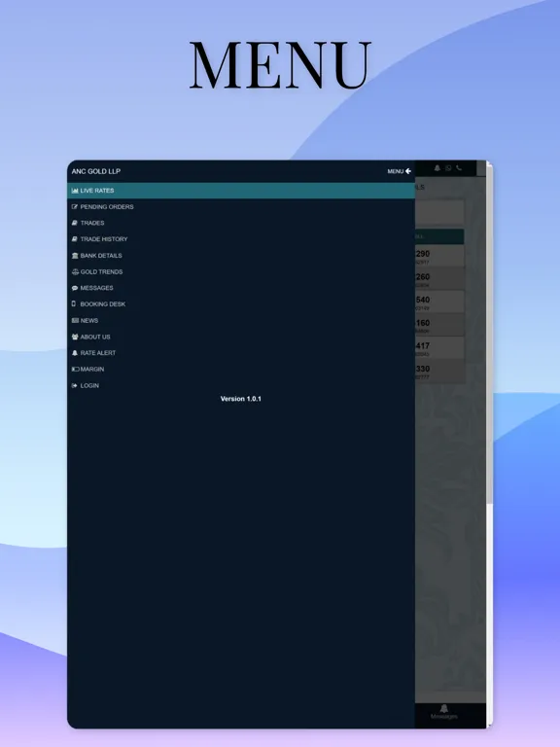Image resolution: width=560 pixels, height=747 pixels.
Task: Click the Bank Details building icon
Action: [x=75, y=256]
